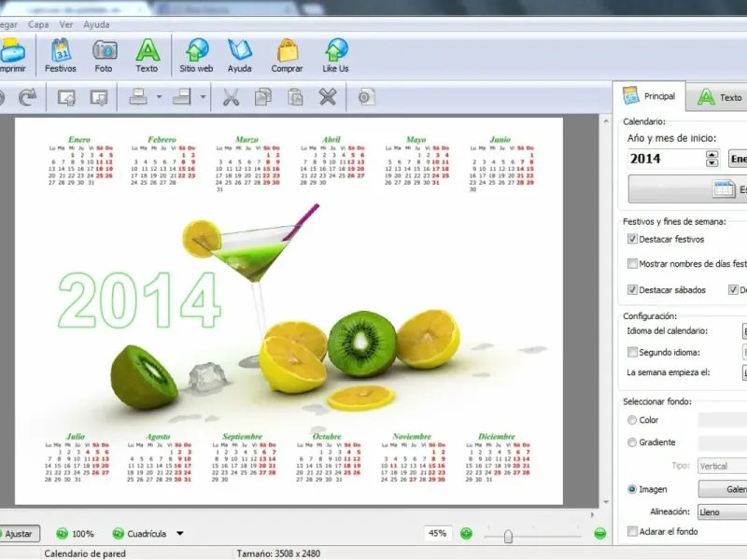Viewport: 747px width, 560px height.
Task: Open the Alineación Lleno dropdown
Action: pos(722,511)
